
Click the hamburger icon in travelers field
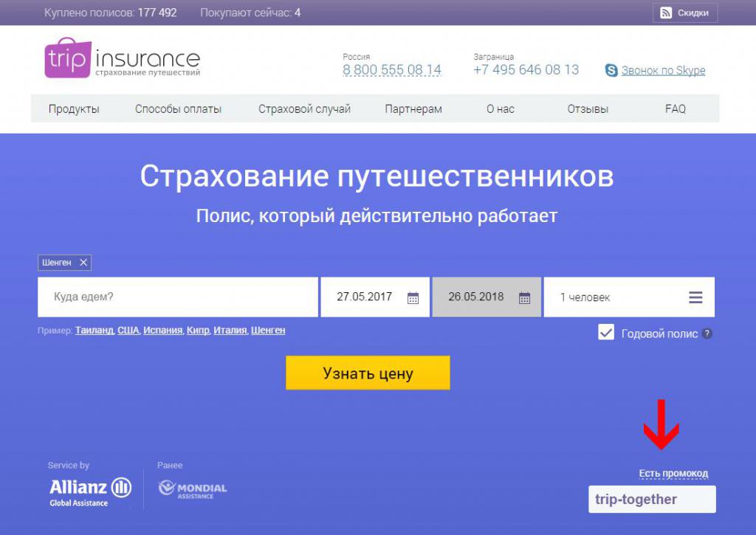pyautogui.click(x=695, y=297)
